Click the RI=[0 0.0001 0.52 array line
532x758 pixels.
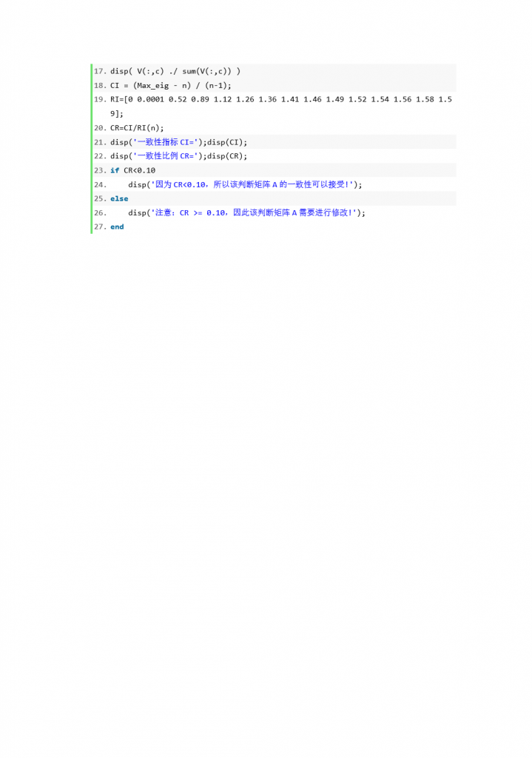(280, 100)
